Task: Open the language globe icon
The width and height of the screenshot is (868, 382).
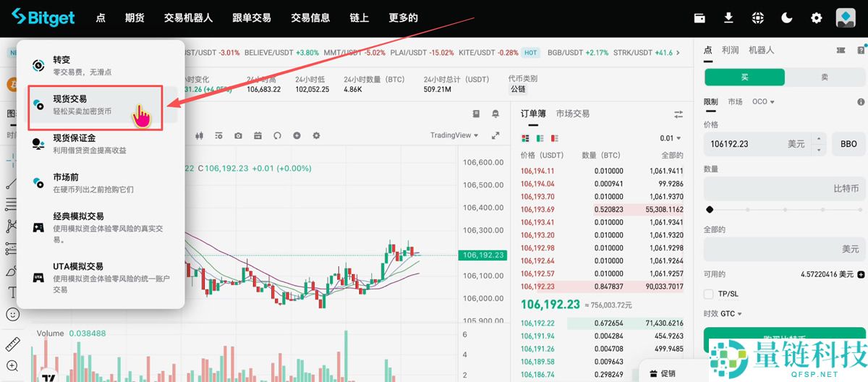Action: point(757,18)
